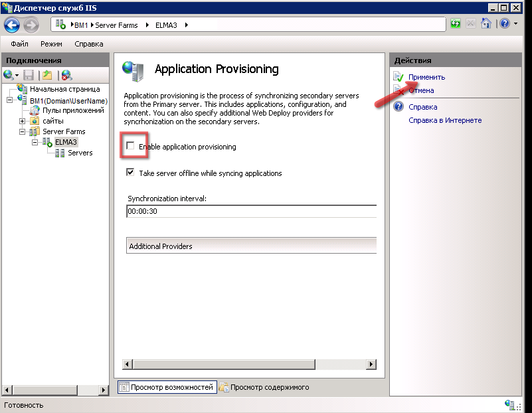Open the Файл menu
This screenshot has height=413, width=532.
[19, 44]
